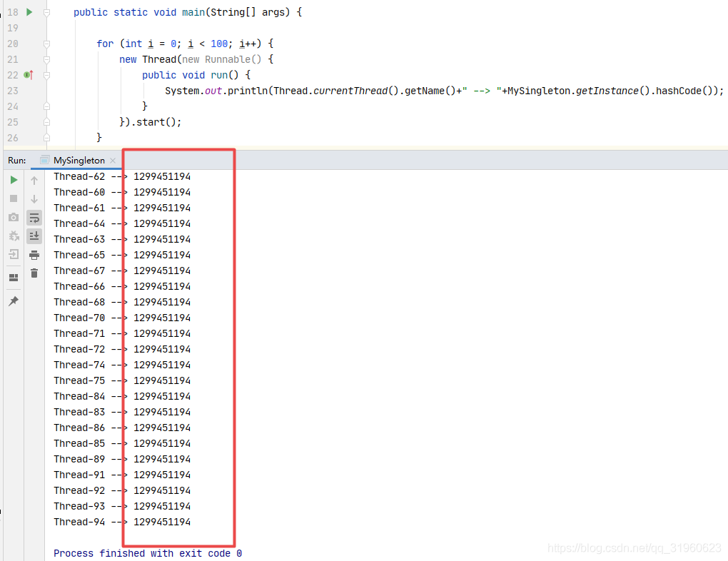Click the 'main' method name in code
This screenshot has height=561, width=728.
[x=193, y=12]
